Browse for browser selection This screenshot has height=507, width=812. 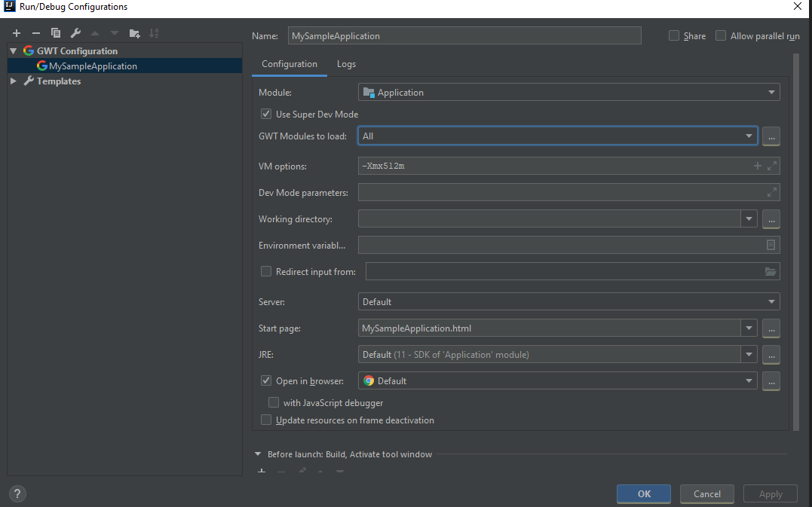point(771,381)
